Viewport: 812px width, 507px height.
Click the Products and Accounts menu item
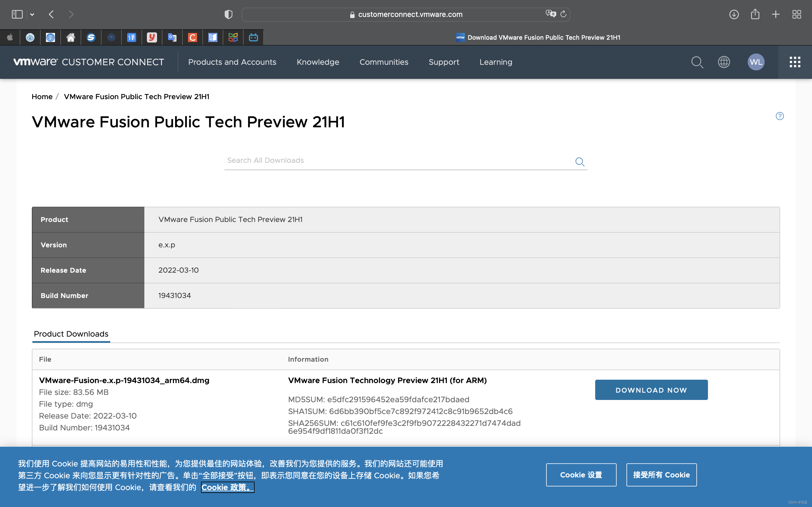232,62
